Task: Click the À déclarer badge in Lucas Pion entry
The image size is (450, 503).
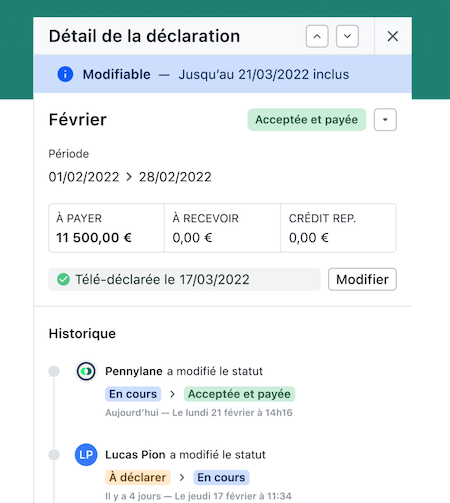Action: tap(138, 477)
